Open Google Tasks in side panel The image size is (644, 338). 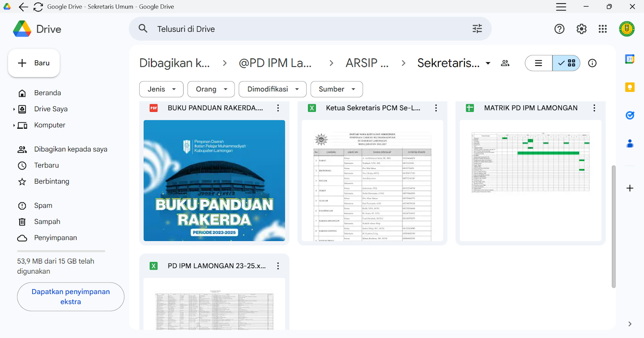[630, 115]
